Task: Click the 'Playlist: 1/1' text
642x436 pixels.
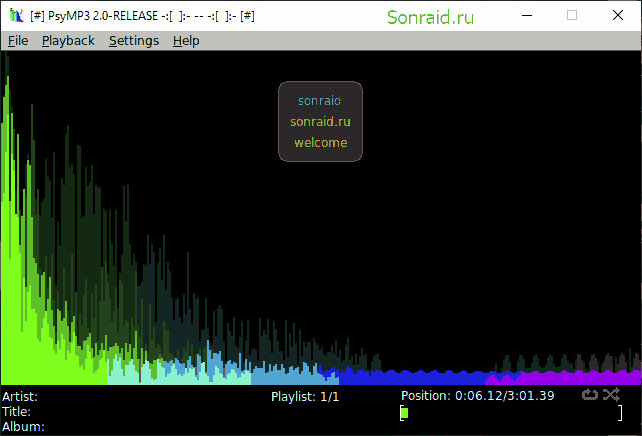Action: pos(305,397)
